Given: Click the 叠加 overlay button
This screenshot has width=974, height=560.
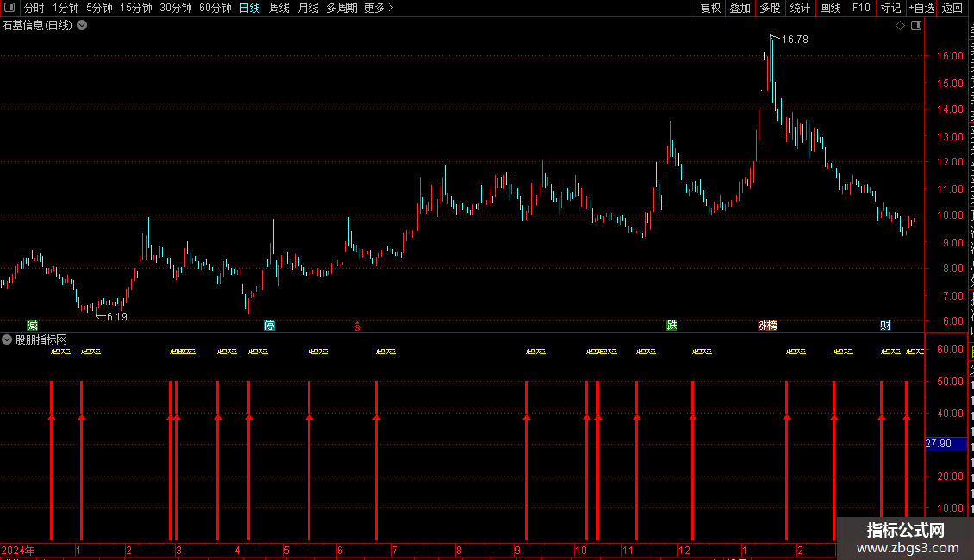Looking at the screenshot, I should click(740, 8).
